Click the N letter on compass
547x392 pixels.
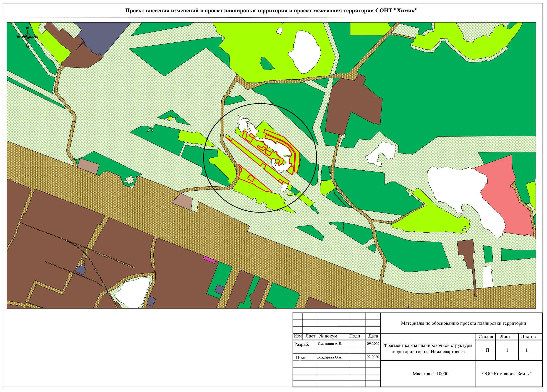point(27,28)
